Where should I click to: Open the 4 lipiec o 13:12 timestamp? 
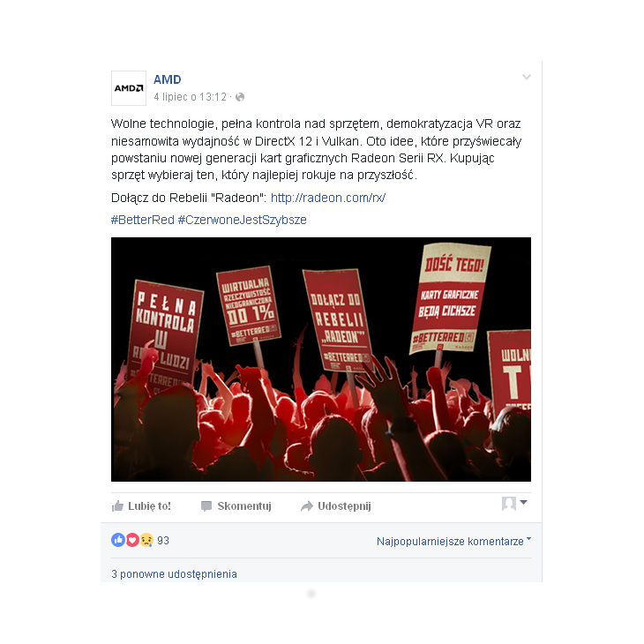click(191, 97)
